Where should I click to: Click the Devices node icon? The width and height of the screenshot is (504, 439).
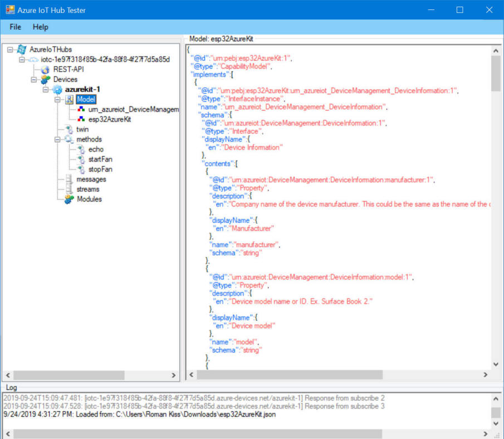coord(45,80)
